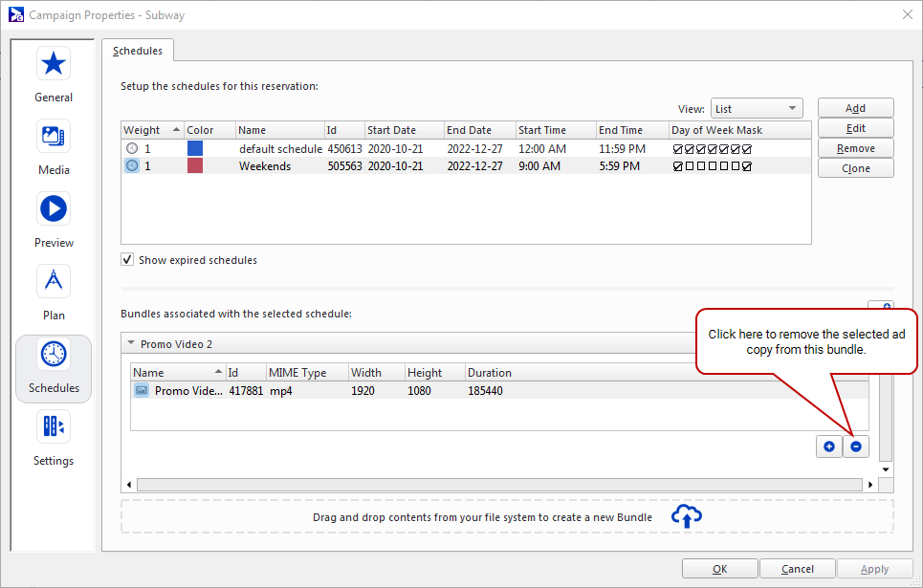Open the Plan section
Image resolution: width=923 pixels, height=588 pixels.
point(54,292)
